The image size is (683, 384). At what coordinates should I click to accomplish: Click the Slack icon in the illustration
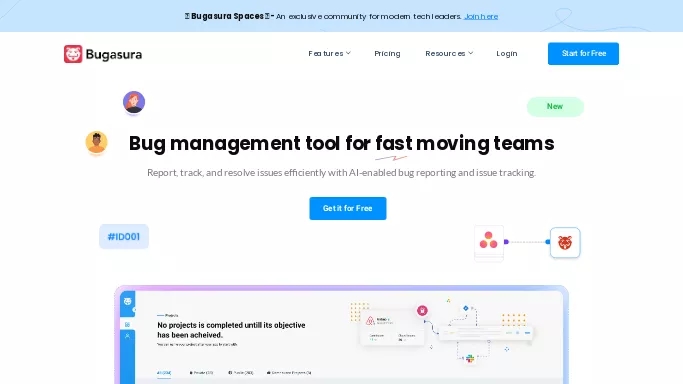[x=470, y=358]
